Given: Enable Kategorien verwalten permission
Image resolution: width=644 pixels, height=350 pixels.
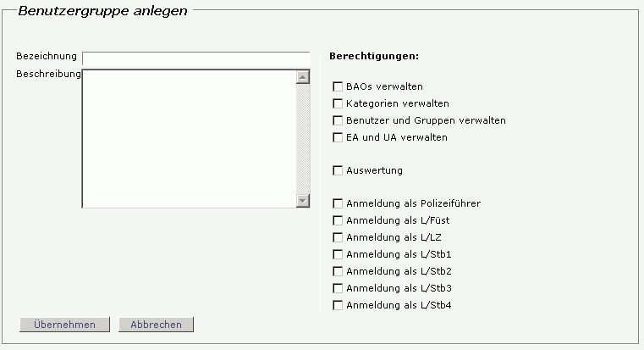Looking at the screenshot, I should (338, 103).
